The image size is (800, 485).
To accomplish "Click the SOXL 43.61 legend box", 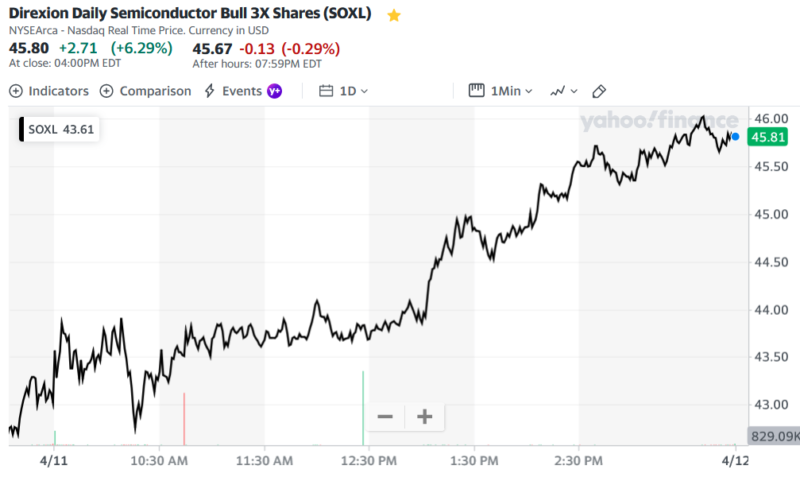I will click(x=59, y=130).
